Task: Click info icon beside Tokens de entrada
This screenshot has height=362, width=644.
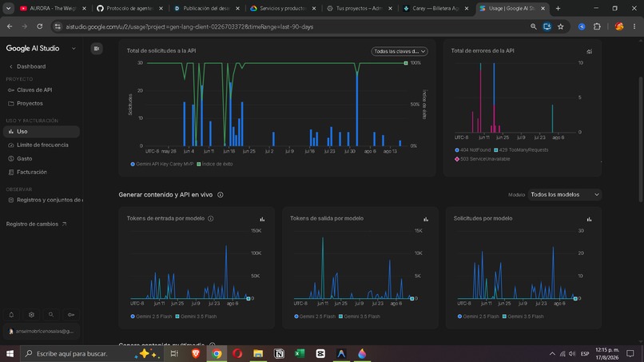Action: pos(211,219)
